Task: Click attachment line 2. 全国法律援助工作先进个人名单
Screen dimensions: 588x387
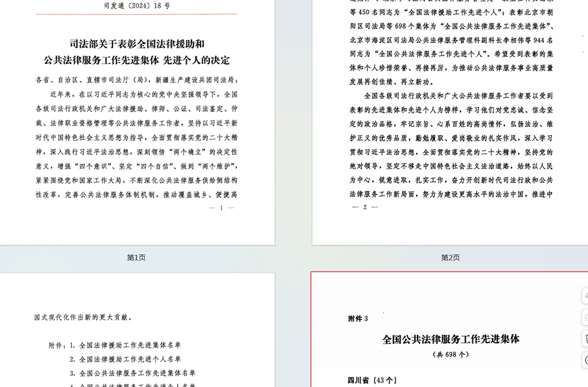Action: pyautogui.click(x=125, y=360)
